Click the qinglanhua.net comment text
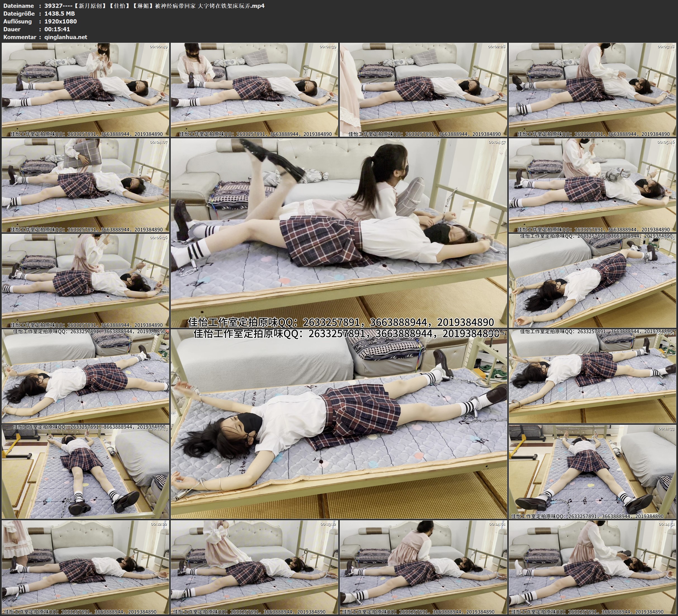 [66, 37]
